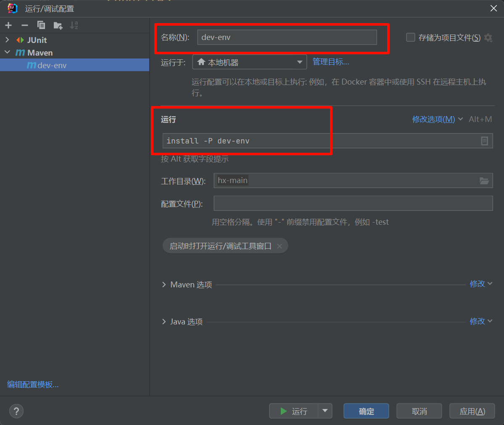Browse for working directory folder icon
The image size is (504, 425).
coord(484,181)
